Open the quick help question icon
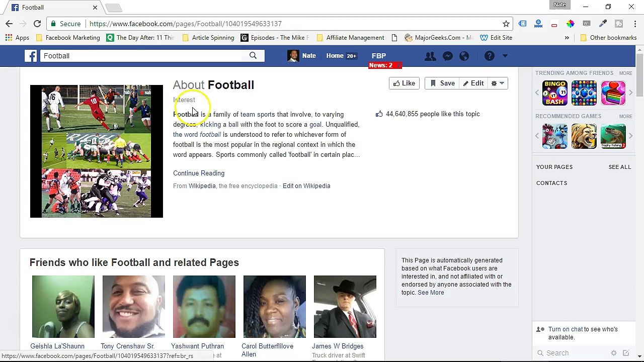Screen dimensions: 644x362 (x=489, y=56)
